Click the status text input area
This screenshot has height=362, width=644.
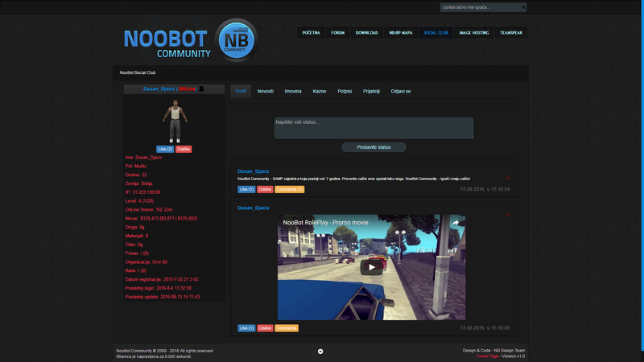[x=374, y=127]
